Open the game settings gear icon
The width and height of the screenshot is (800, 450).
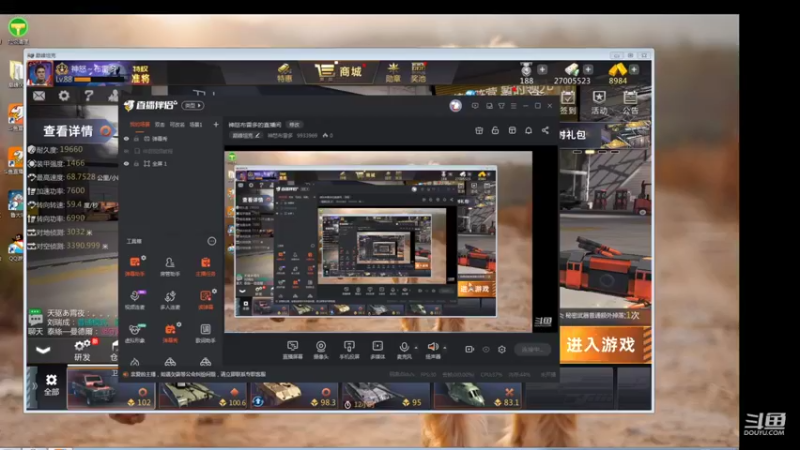click(64, 95)
